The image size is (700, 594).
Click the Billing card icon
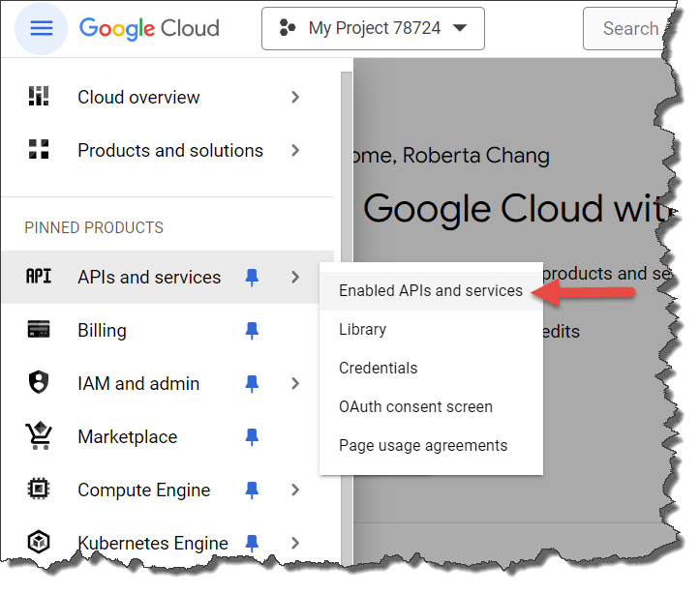pos(39,330)
